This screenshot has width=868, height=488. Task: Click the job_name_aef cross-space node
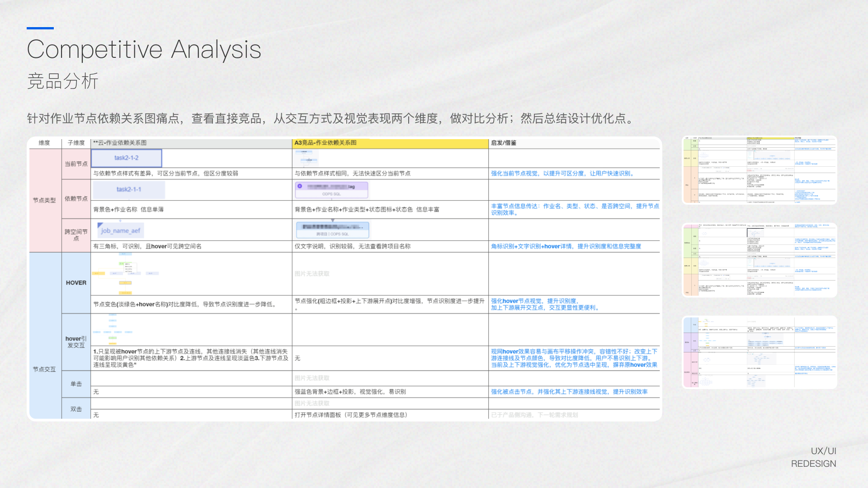click(x=120, y=230)
